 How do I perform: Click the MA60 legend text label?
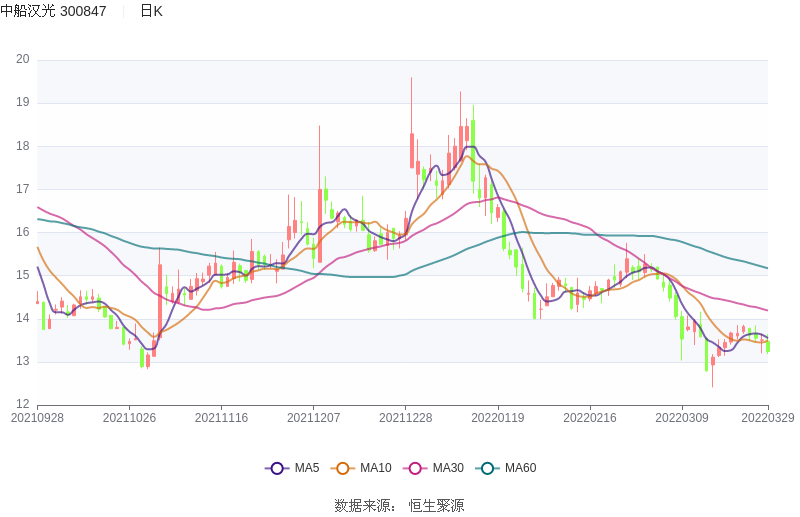click(520, 468)
